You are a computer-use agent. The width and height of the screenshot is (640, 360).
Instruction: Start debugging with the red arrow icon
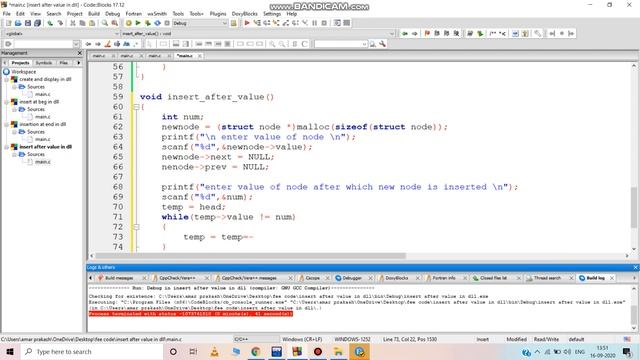[247, 23]
